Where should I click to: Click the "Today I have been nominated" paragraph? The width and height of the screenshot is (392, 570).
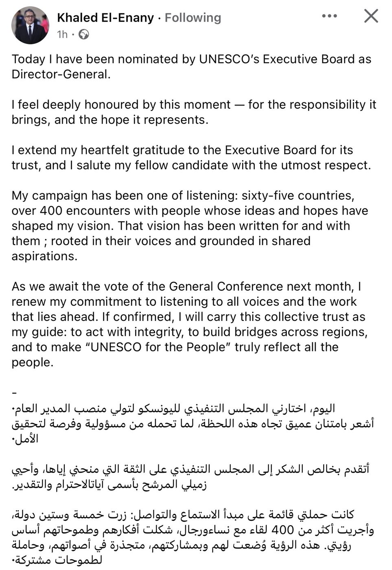(191, 67)
